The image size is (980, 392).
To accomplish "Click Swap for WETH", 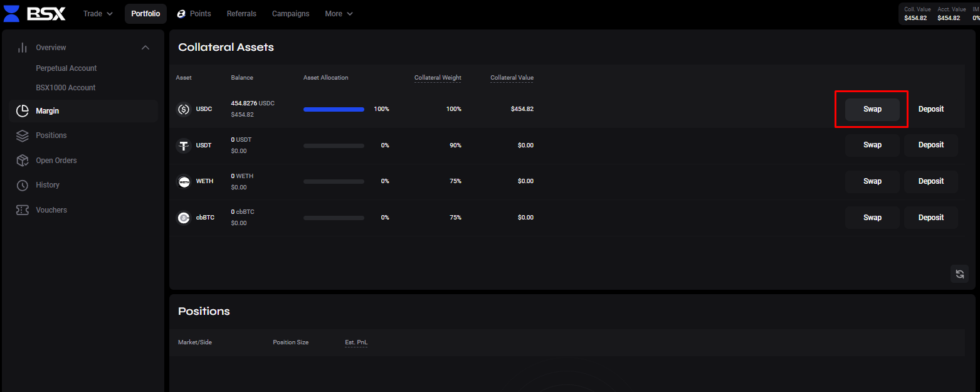I will coord(872,181).
